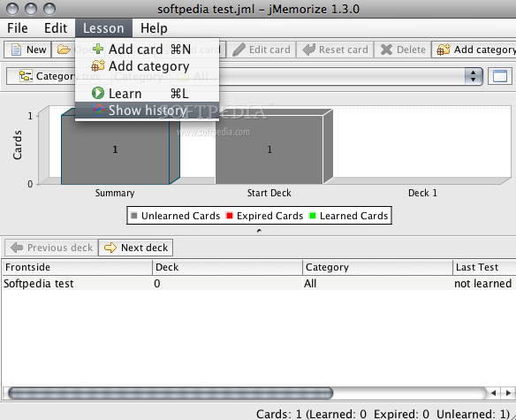Screen dimensions: 516x420
Task: Open the category combo box arrows
Action: pos(474,76)
